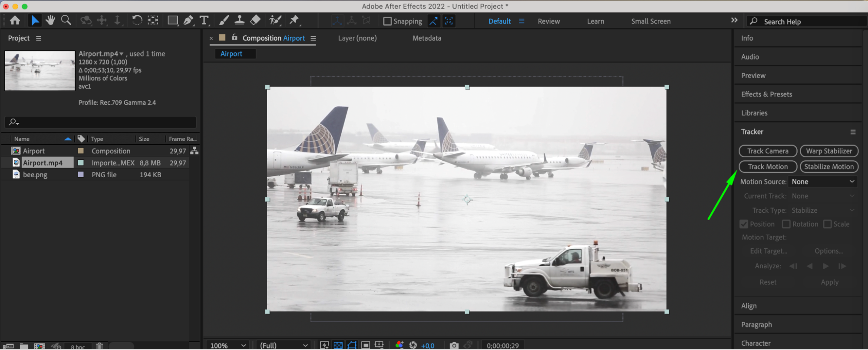Check the Scale tracker option

click(827, 224)
